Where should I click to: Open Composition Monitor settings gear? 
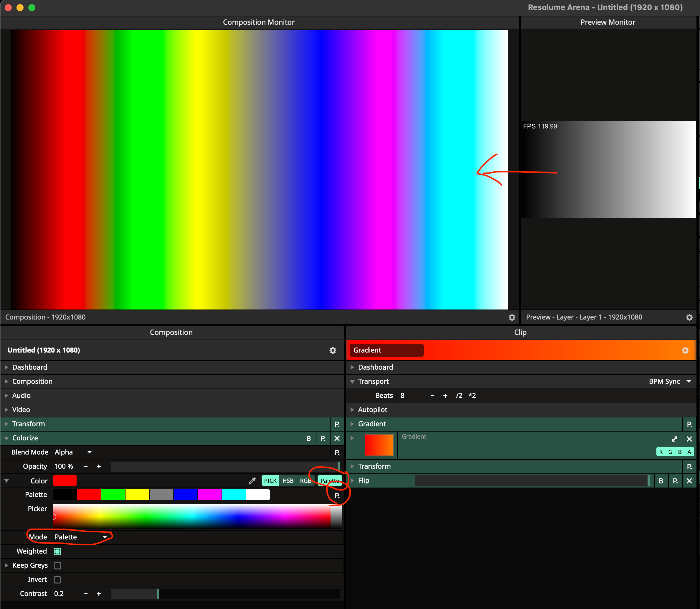[x=512, y=317]
